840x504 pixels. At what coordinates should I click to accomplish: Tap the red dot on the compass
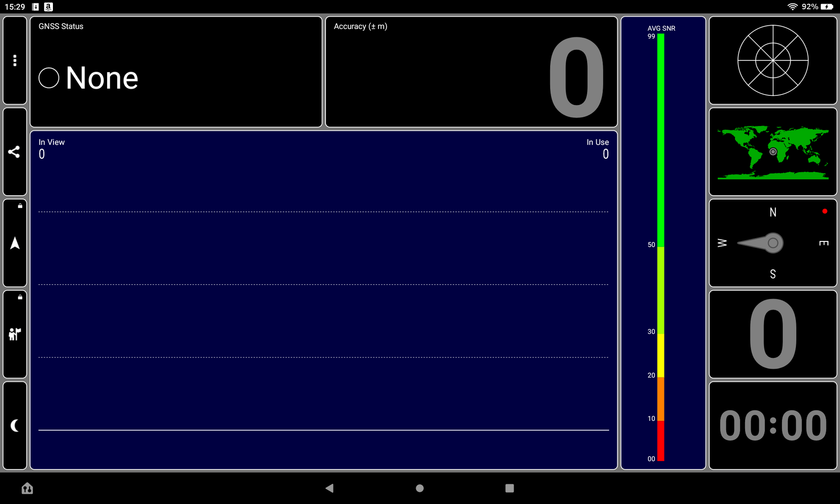point(825,211)
